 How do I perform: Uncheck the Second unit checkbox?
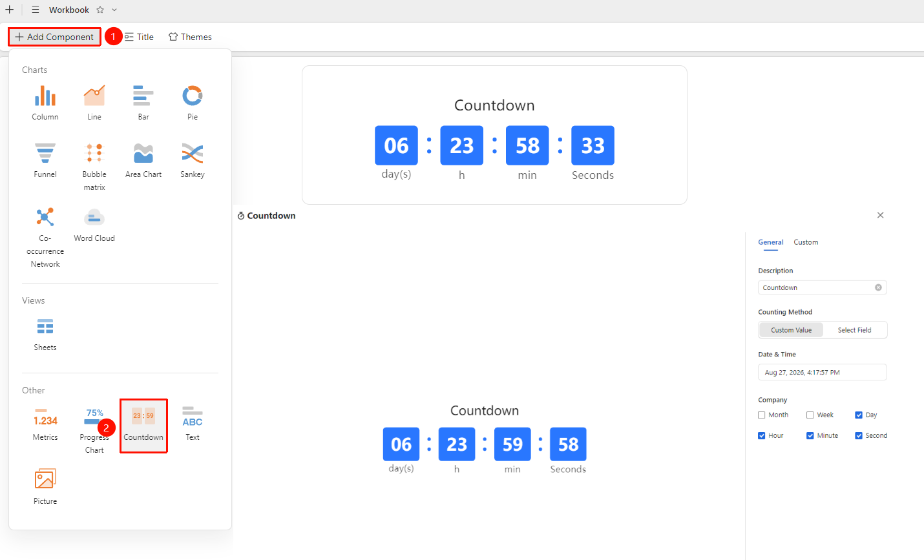click(859, 436)
